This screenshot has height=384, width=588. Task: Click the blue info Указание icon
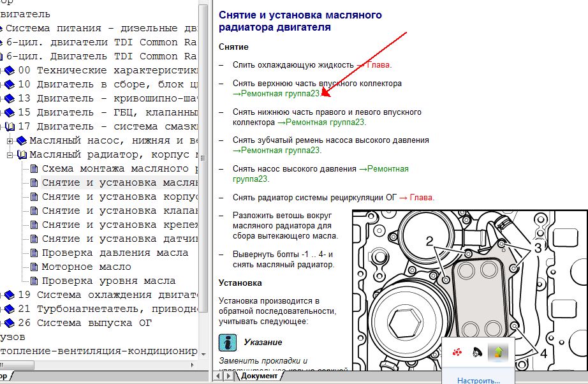coord(228,343)
